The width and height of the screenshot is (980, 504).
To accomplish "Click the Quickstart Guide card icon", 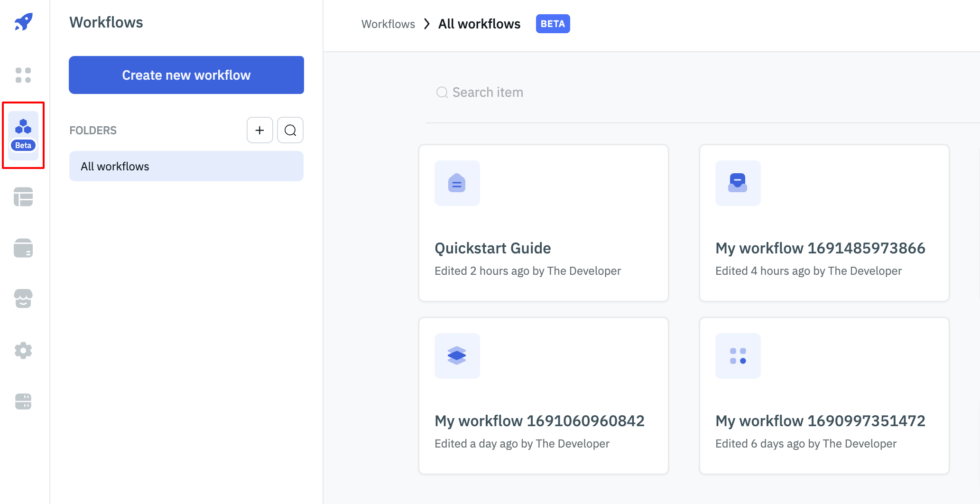I will pyautogui.click(x=457, y=183).
